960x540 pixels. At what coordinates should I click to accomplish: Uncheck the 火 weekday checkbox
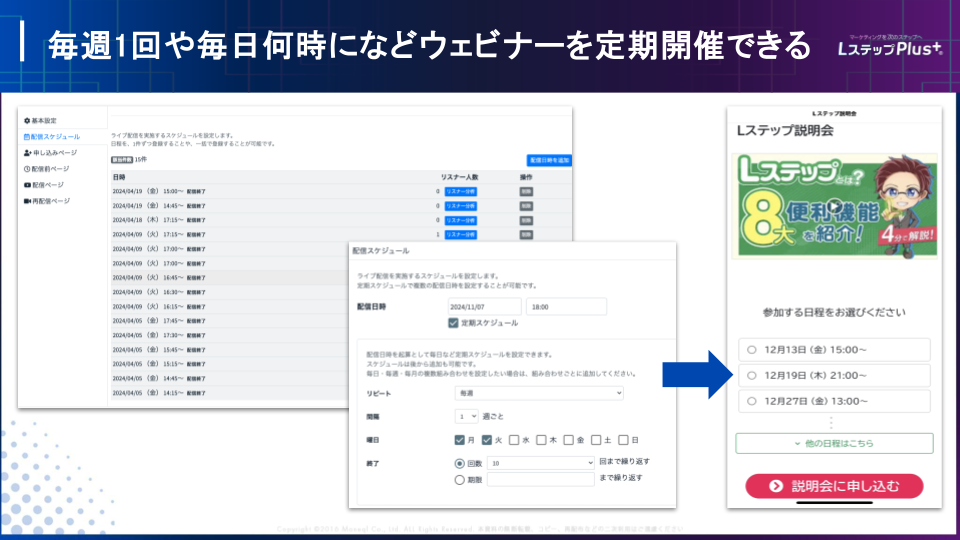(487, 440)
